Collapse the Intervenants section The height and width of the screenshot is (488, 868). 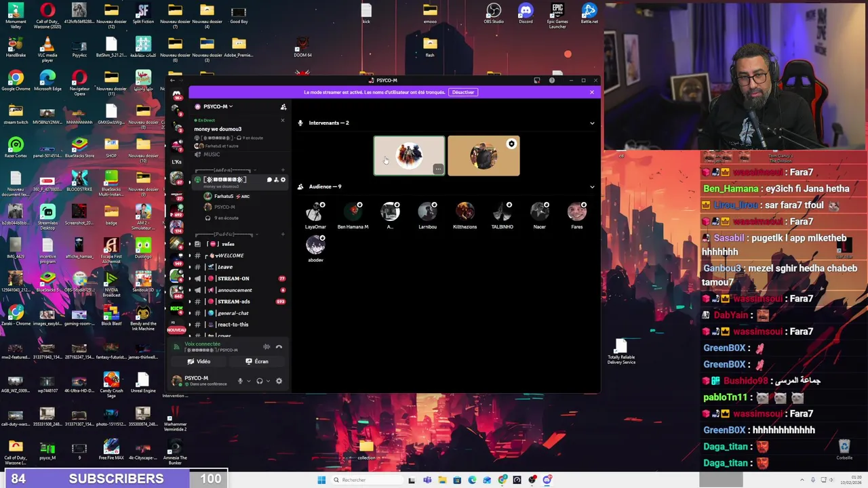point(592,123)
